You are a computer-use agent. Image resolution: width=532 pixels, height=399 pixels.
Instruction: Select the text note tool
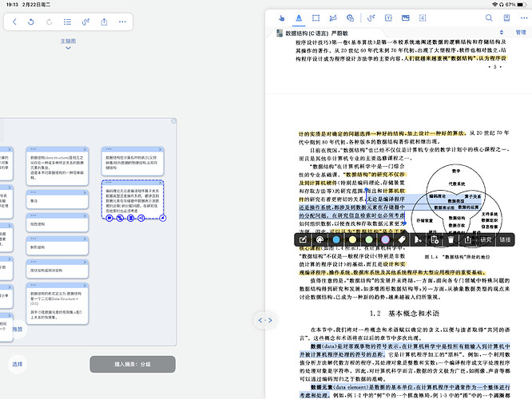[x=388, y=18]
